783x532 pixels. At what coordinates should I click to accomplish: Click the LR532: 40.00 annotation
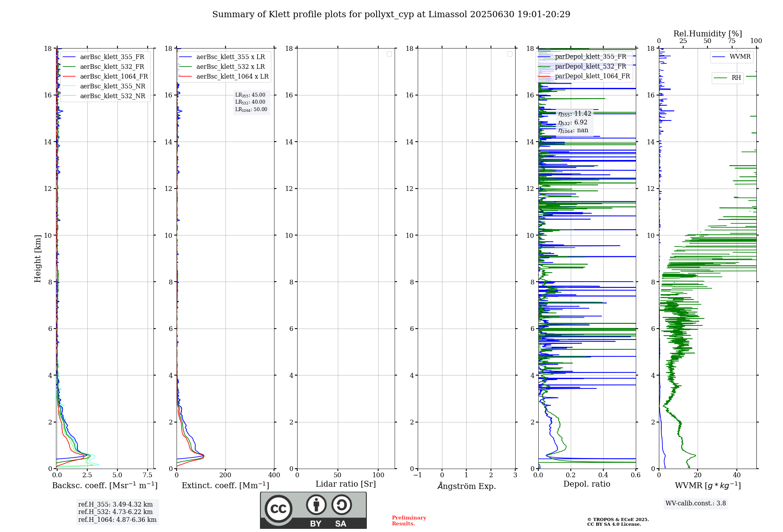pyautogui.click(x=250, y=102)
